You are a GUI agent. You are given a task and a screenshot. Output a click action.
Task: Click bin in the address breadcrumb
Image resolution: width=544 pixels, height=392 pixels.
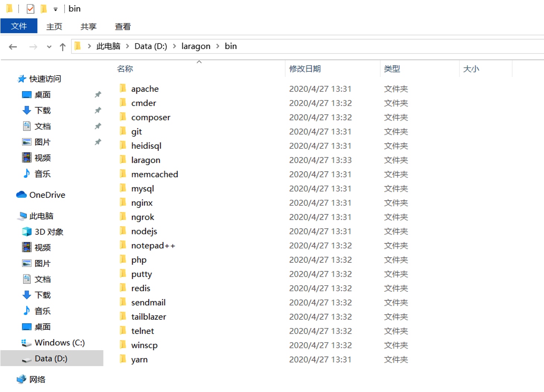pyautogui.click(x=231, y=46)
